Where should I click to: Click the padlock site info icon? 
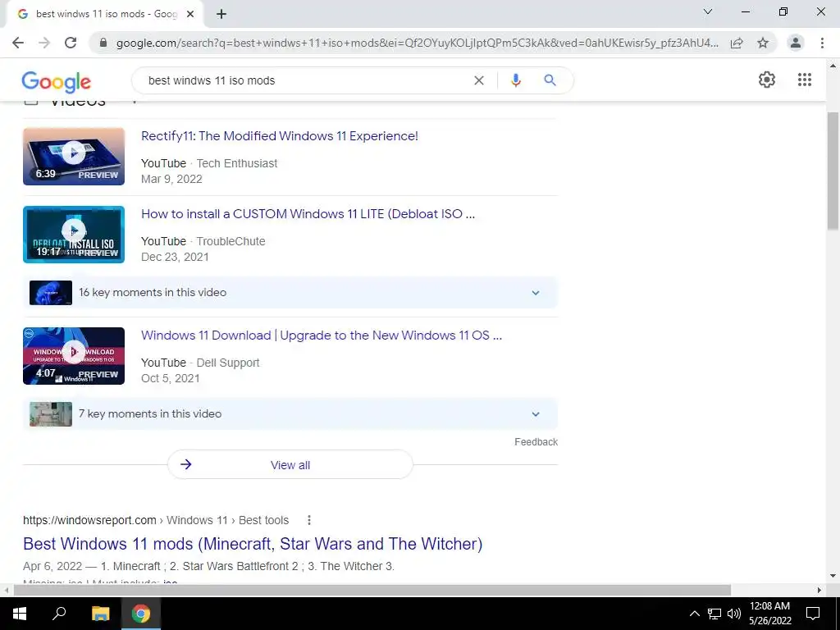103,43
